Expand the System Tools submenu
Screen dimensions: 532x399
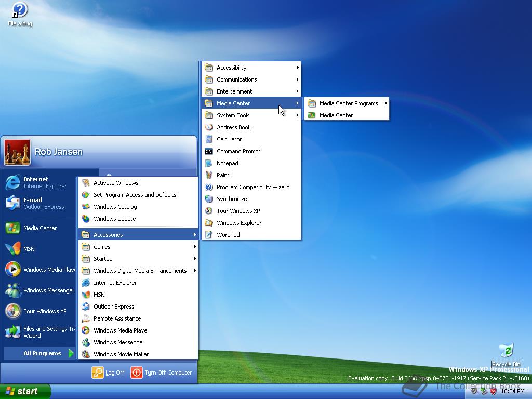[251, 115]
